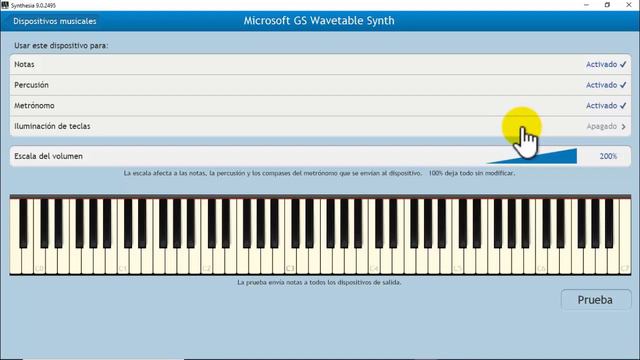Minimize the Synthesia window
The width and height of the screenshot is (640, 360).
[587, 5]
